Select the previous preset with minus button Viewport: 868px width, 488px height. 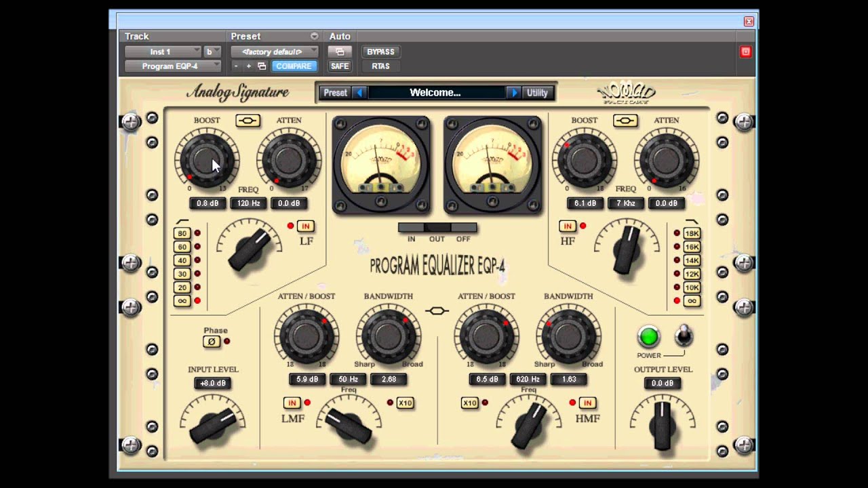pos(236,66)
